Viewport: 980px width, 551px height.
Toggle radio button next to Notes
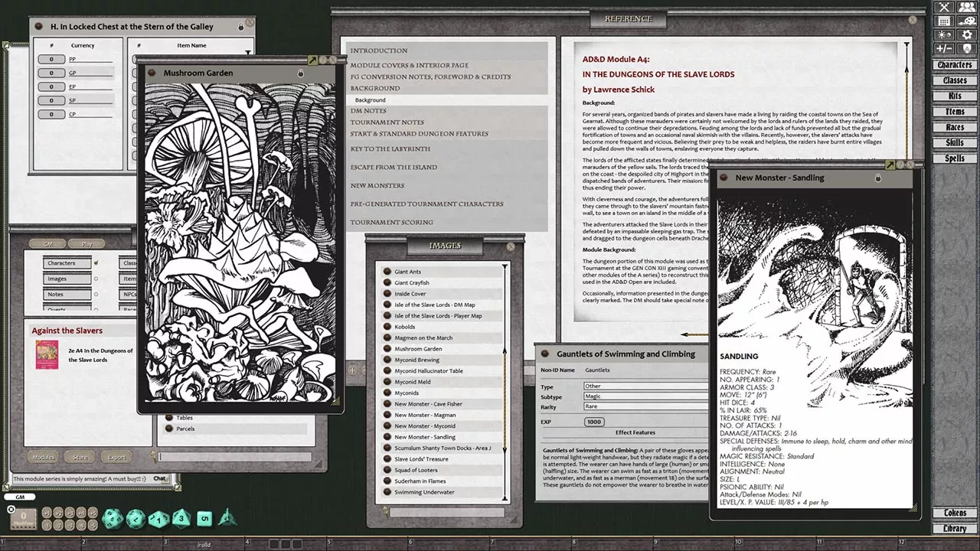(96, 294)
